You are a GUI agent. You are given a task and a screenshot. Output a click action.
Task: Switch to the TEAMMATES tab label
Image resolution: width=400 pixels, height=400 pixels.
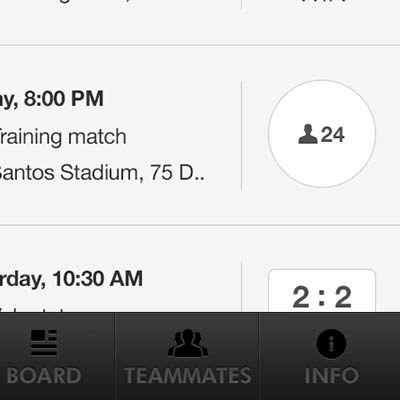click(x=188, y=376)
